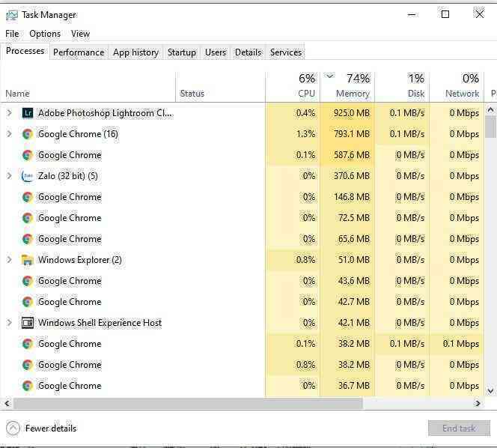This screenshot has height=448, width=497.
Task: Select the Adobe Photoshop Lightroom row name
Action: point(106,113)
